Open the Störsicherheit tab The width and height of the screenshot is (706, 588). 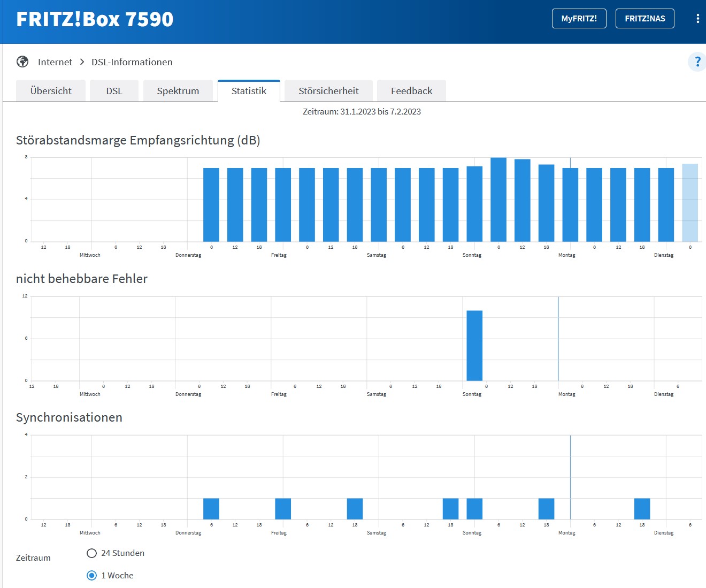(328, 91)
